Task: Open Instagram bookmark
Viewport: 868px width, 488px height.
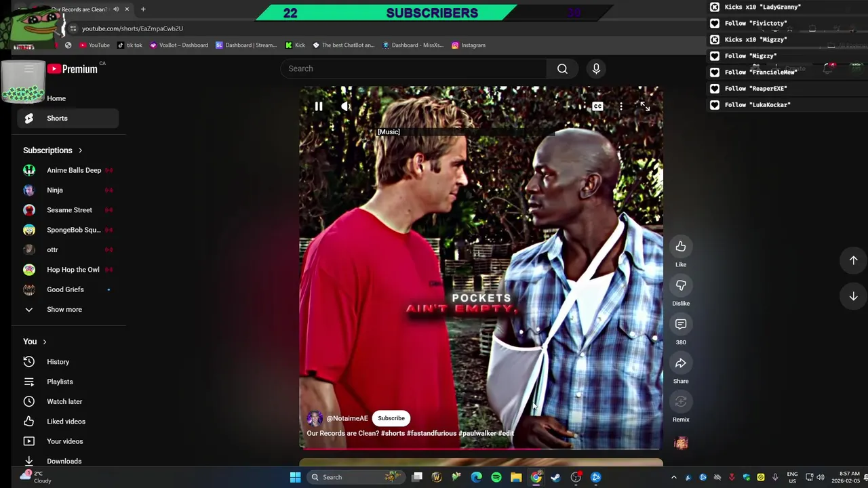Action: coord(469,45)
